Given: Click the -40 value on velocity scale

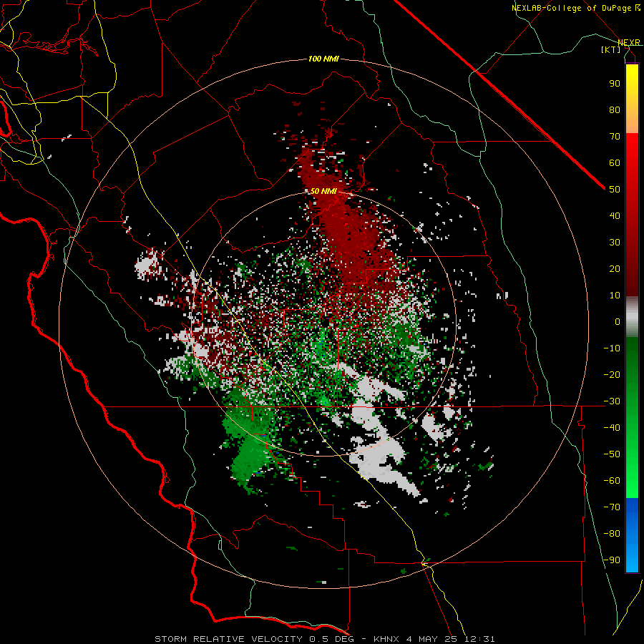Looking at the screenshot, I should 612,428.
